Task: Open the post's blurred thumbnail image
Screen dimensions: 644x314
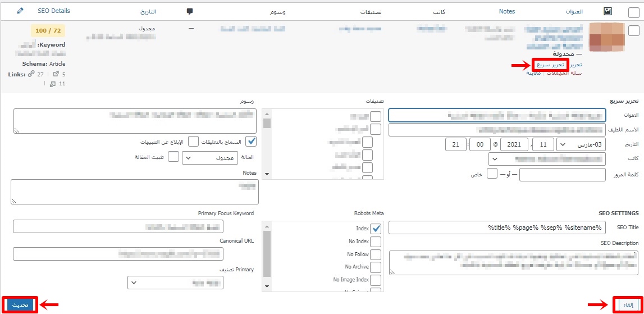Action: click(x=607, y=37)
